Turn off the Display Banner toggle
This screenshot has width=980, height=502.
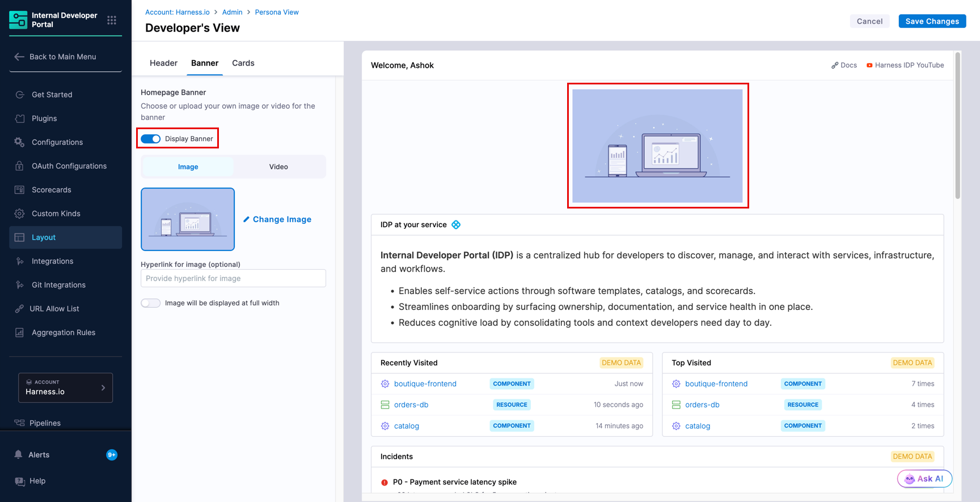151,139
